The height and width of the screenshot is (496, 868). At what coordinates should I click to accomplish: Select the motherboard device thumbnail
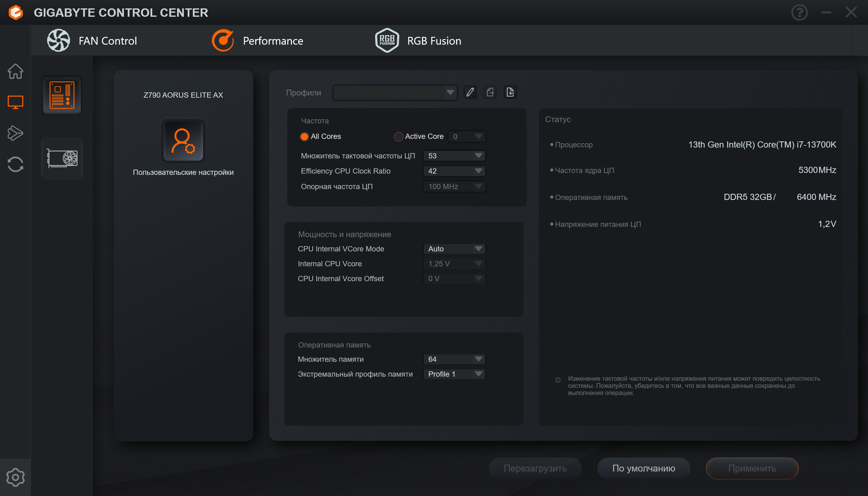62,95
